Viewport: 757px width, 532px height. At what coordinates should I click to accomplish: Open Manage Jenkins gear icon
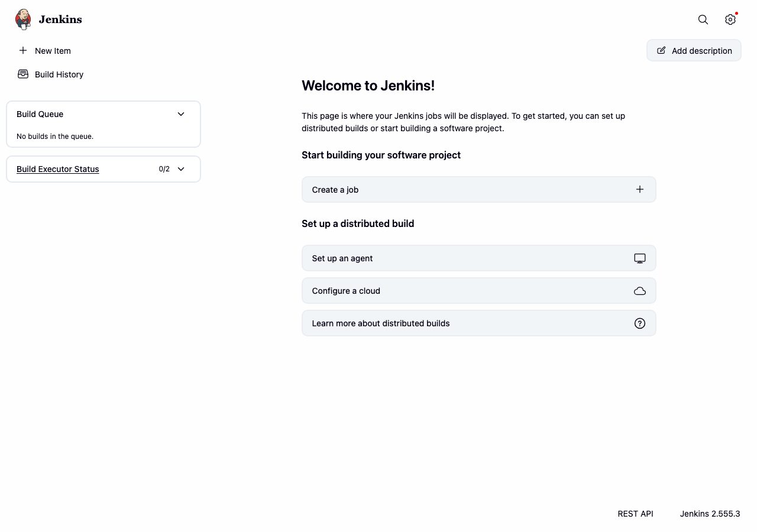[730, 20]
